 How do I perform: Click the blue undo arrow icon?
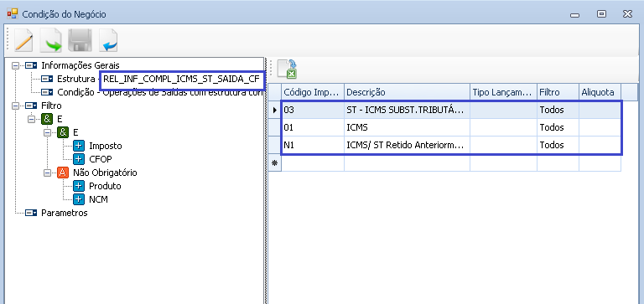pyautogui.click(x=108, y=40)
